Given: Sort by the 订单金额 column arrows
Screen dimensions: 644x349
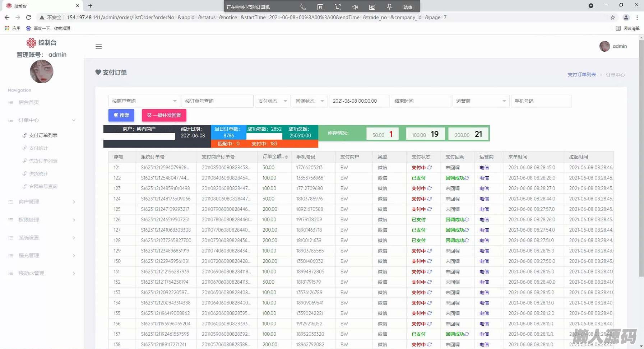Looking at the screenshot, I should click(286, 157).
